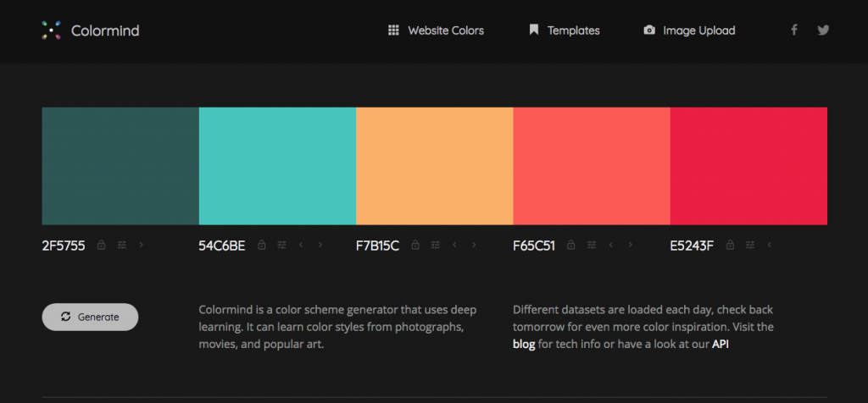868x403 pixels.
Task: Click the 54C6BE hex code
Action: tap(222, 246)
